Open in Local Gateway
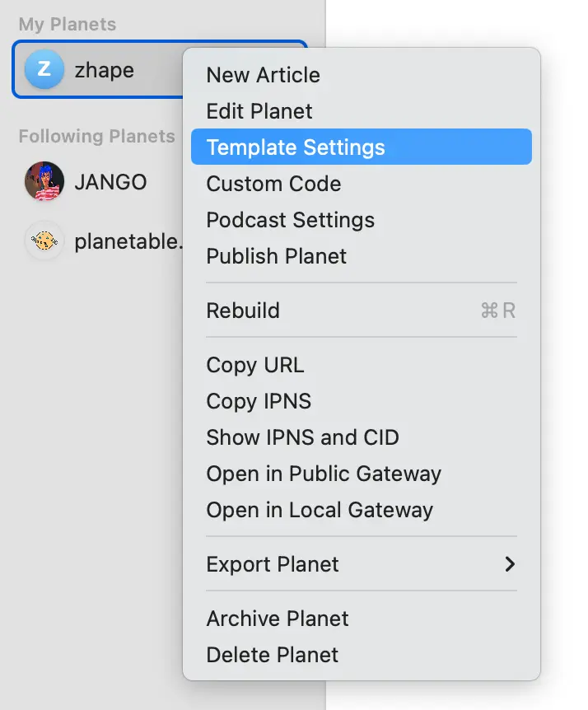 [x=319, y=510]
